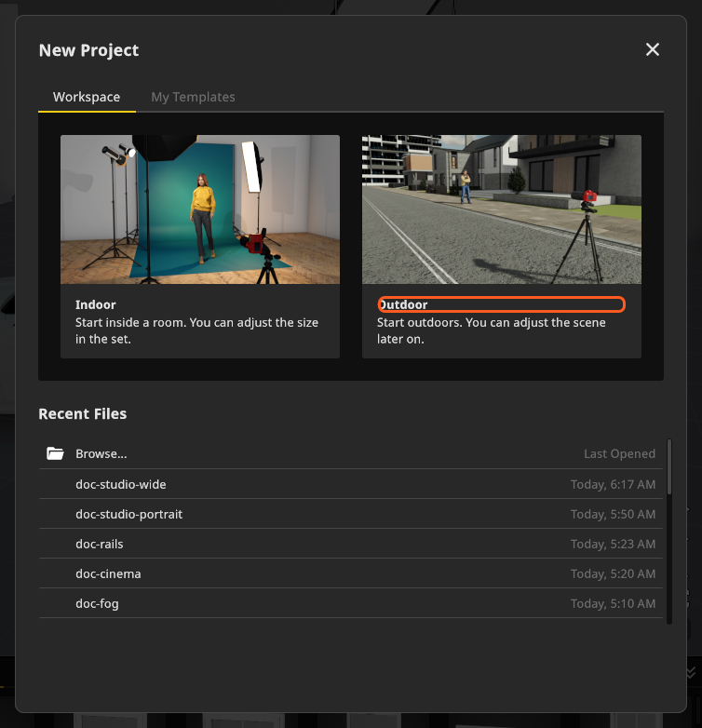Open the My Templates tab

[x=193, y=97]
